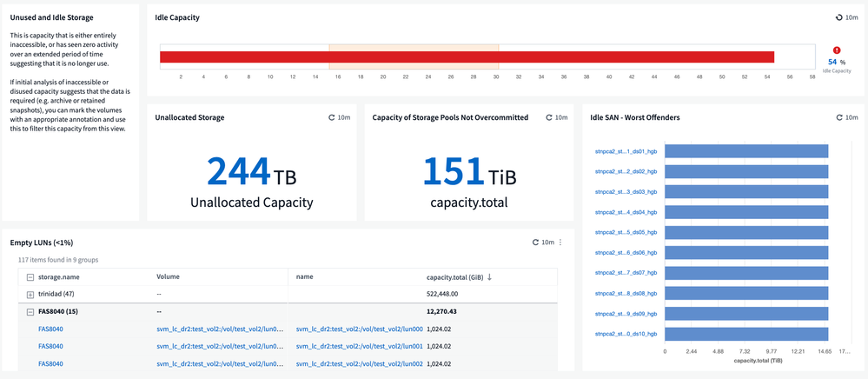The height and width of the screenshot is (379, 868).
Task: Click sort arrow on capacity.total column
Action: pos(489,277)
